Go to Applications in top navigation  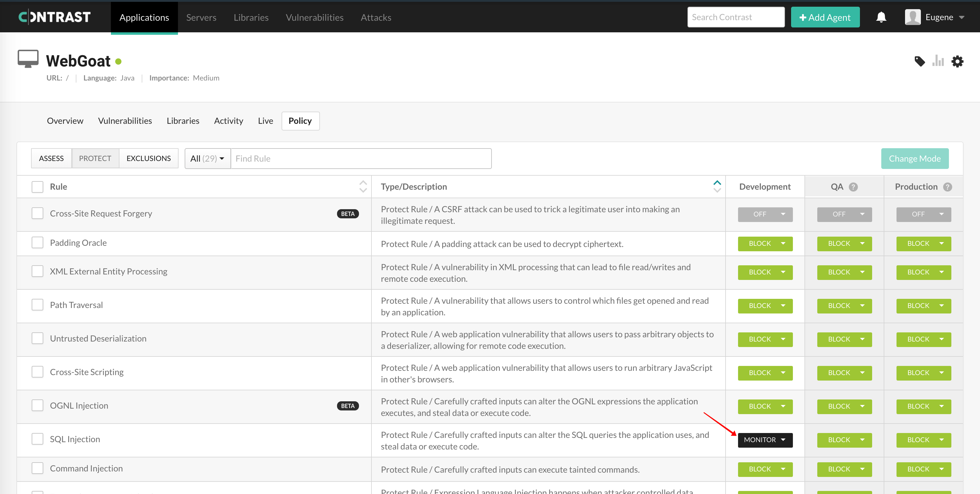[144, 17]
